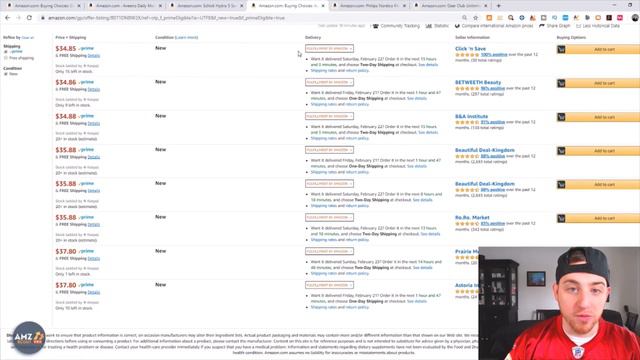Viewport: 640px width, 360px height.
Task: Click the magnifier zoom icon in address bar
Action: [x=464, y=18]
